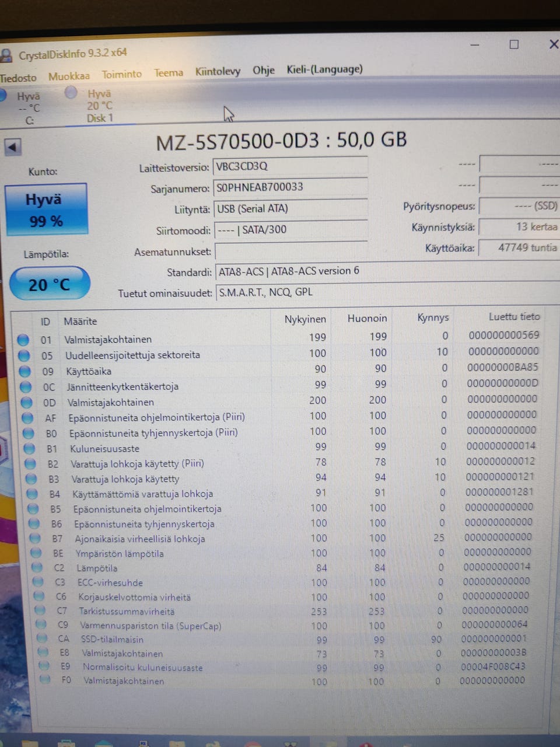Open the Kieli-(Language) menu
This screenshot has height=747, width=560.
point(324,69)
